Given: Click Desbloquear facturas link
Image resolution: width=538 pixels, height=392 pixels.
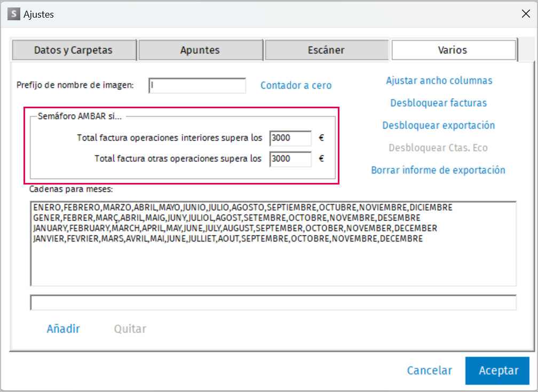Looking at the screenshot, I should 439,103.
